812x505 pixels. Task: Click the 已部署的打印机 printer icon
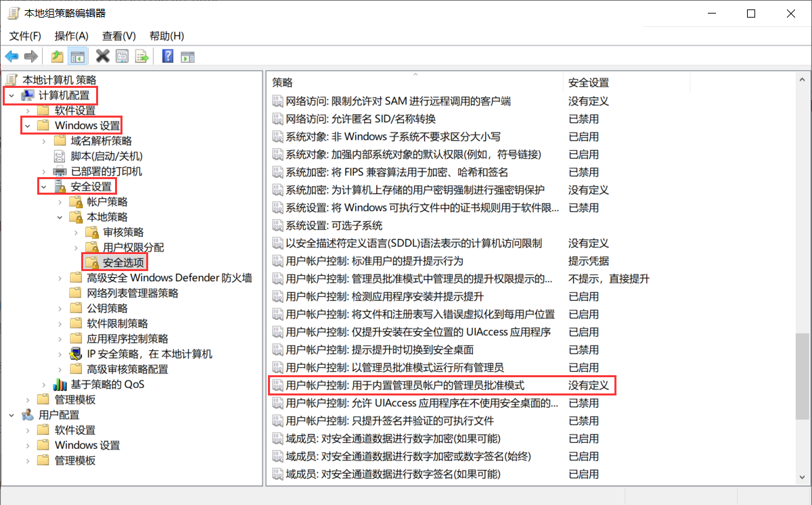coord(60,172)
